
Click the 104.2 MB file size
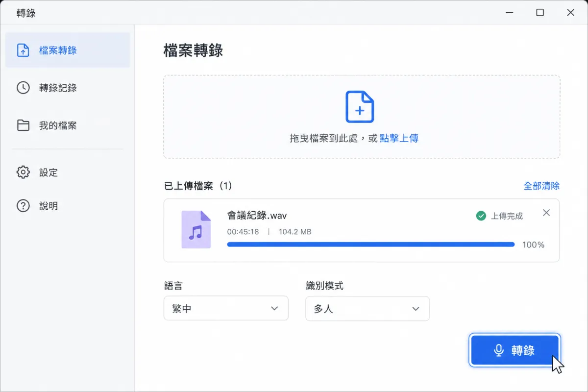point(295,232)
